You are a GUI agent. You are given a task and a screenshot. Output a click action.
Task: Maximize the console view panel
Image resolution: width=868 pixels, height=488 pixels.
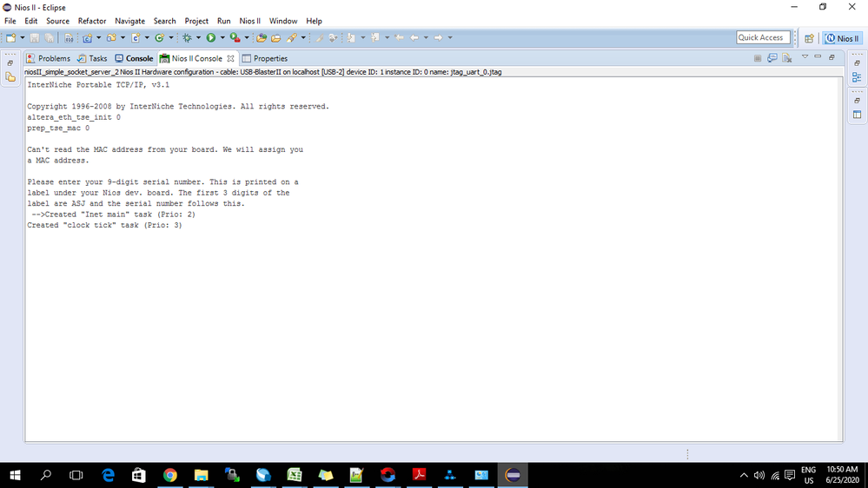[832, 57]
